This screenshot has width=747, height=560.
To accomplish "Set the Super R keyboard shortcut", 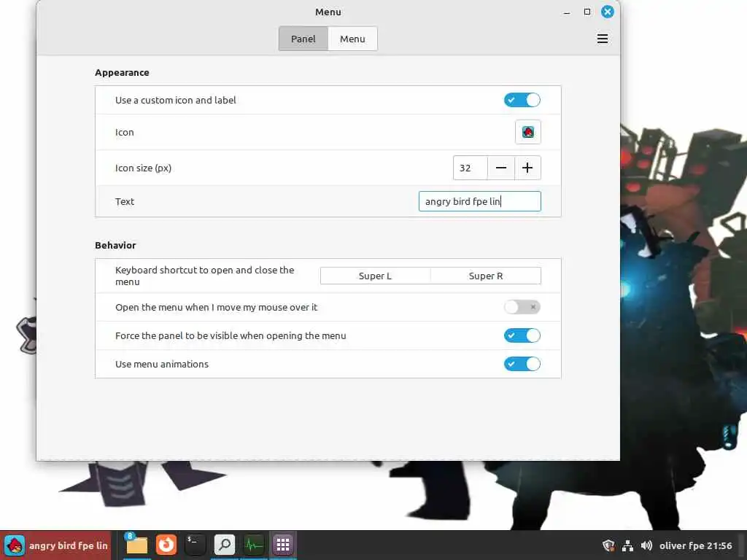I will (486, 276).
